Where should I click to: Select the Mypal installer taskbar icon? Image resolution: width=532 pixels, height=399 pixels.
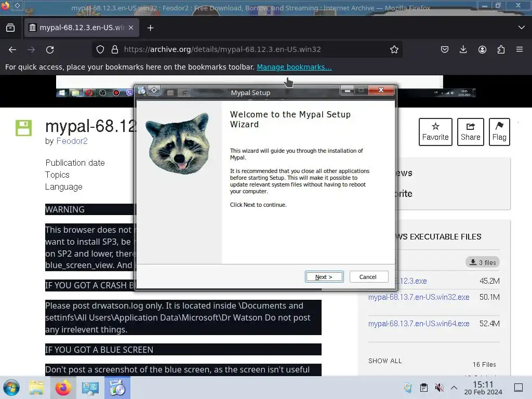coord(117,388)
